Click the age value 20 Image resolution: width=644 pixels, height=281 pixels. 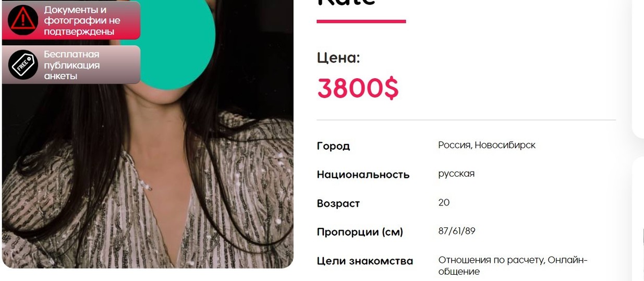click(x=444, y=202)
